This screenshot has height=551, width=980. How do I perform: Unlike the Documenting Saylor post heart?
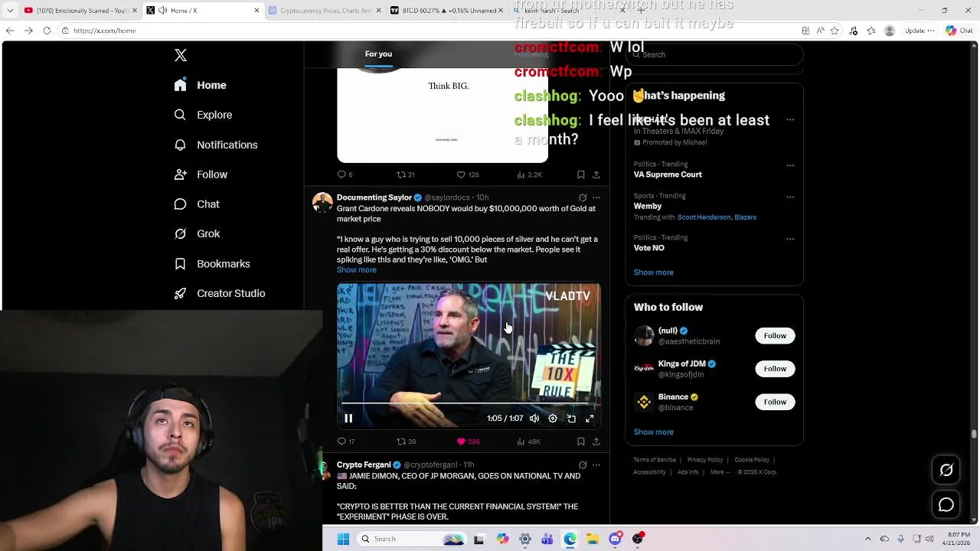pos(468,442)
